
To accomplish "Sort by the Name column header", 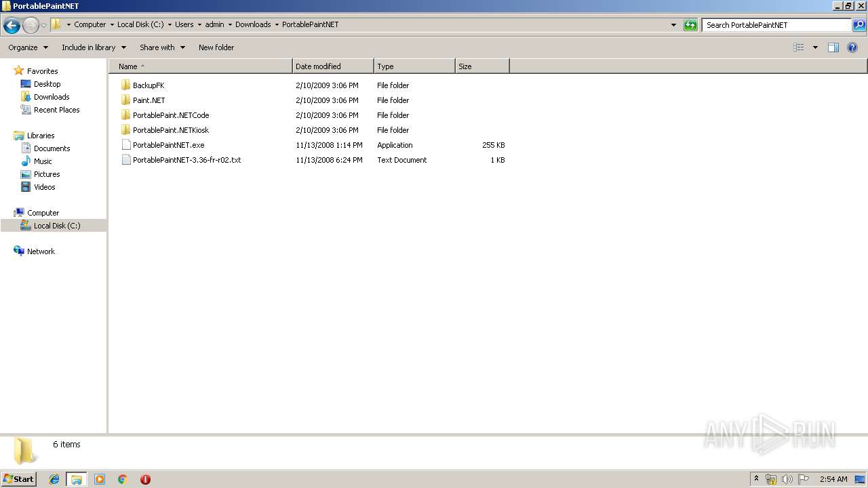I will (x=201, y=66).
